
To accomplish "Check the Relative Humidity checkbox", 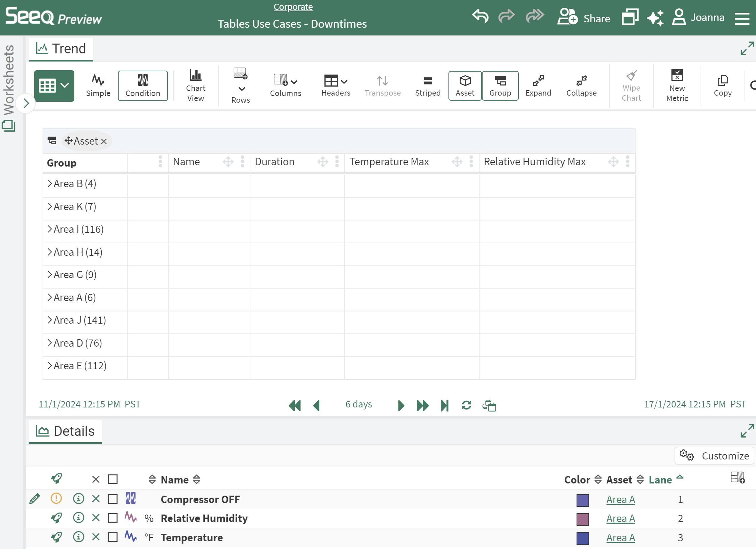I will 113,518.
